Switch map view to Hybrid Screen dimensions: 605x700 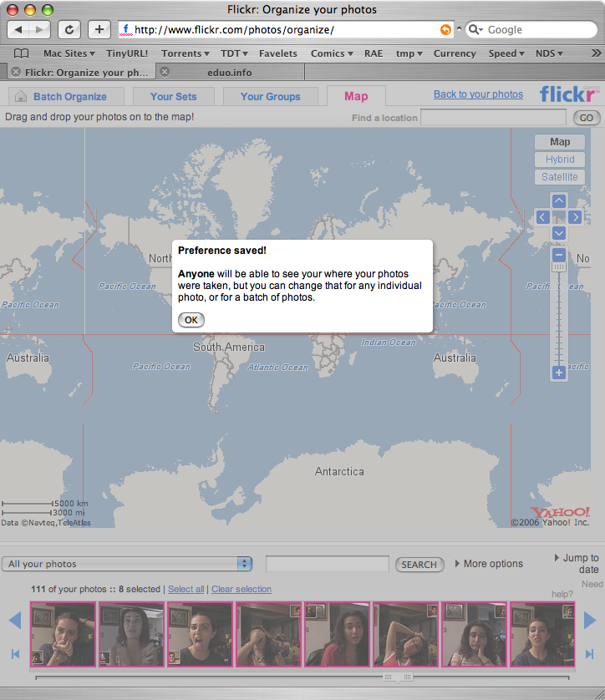(x=560, y=160)
